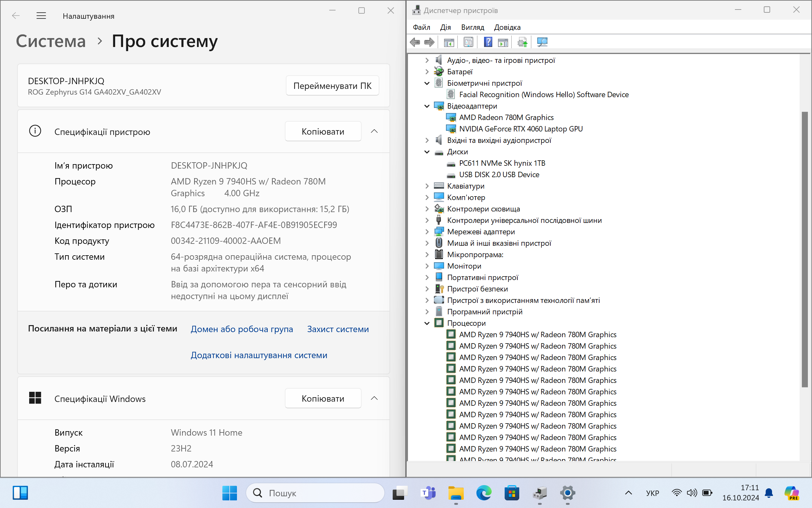This screenshot has width=812, height=508.
Task: Click taskbar Пошук search box
Action: [x=315, y=493]
